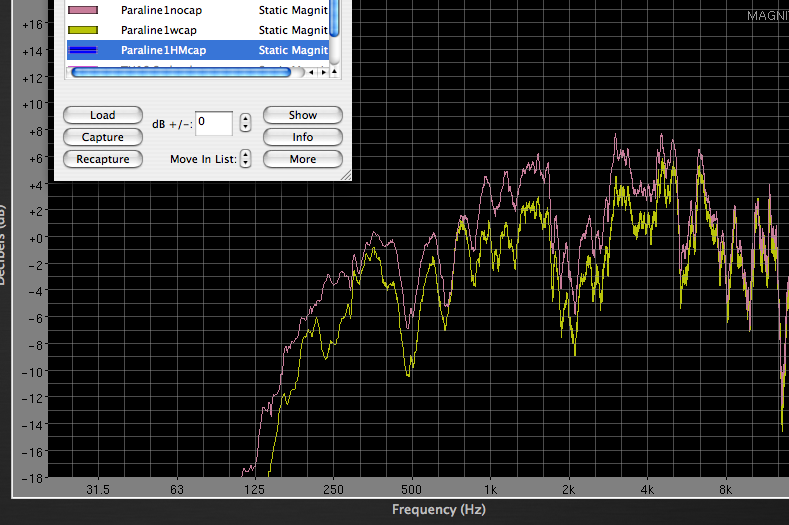Click Static Magnit text in Paraline1nocap row
The height and width of the screenshot is (525, 789).
point(293,10)
